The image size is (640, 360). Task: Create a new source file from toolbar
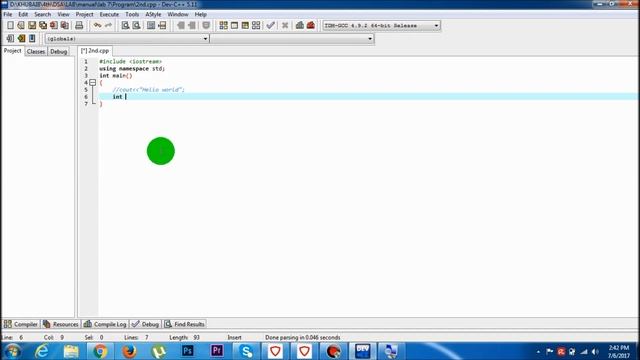(x=10, y=25)
